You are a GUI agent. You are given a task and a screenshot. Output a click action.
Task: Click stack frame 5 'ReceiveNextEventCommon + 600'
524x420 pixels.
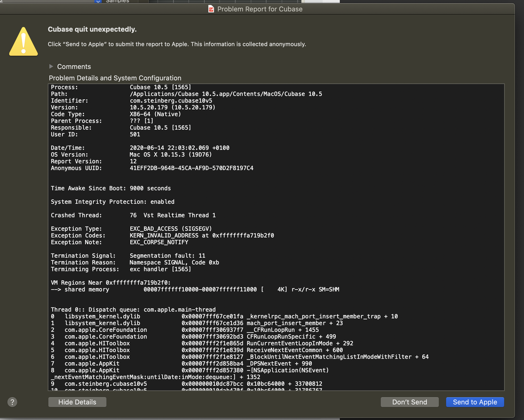point(295,350)
